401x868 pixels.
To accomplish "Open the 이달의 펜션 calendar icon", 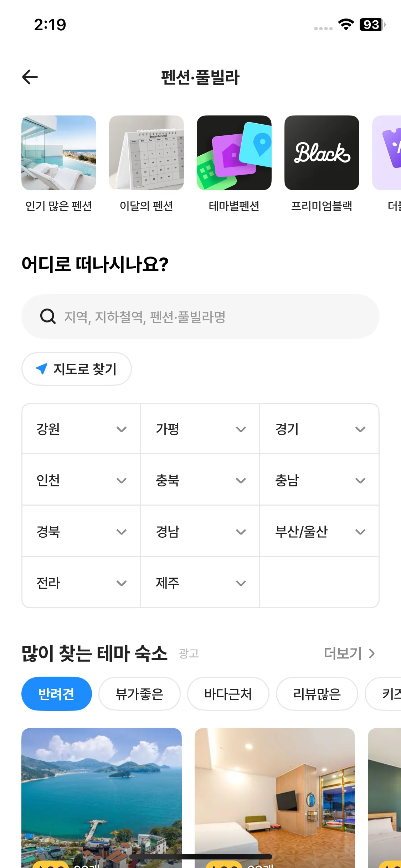I will [x=146, y=153].
